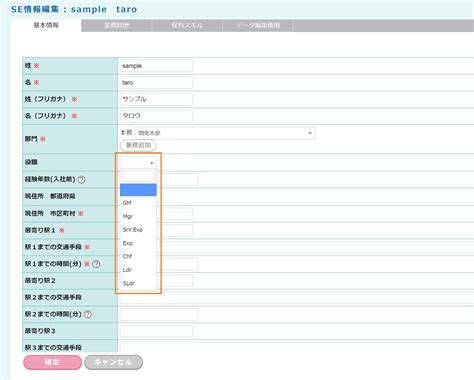Expand the 役職 dropdown arrow
Image resolution: width=474 pixels, height=380 pixels.
[152, 163]
